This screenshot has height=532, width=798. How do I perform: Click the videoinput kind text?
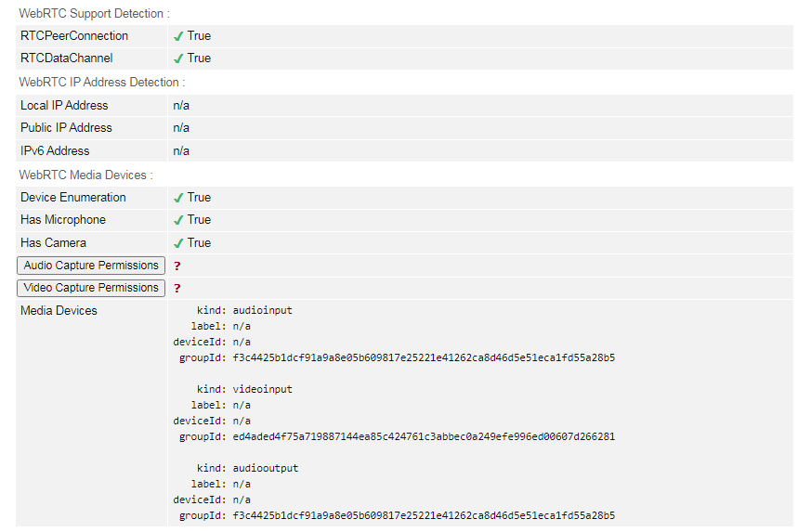(262, 390)
